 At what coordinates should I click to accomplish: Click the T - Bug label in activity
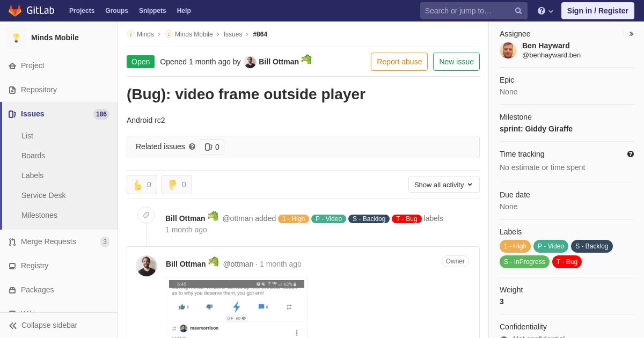point(407,219)
